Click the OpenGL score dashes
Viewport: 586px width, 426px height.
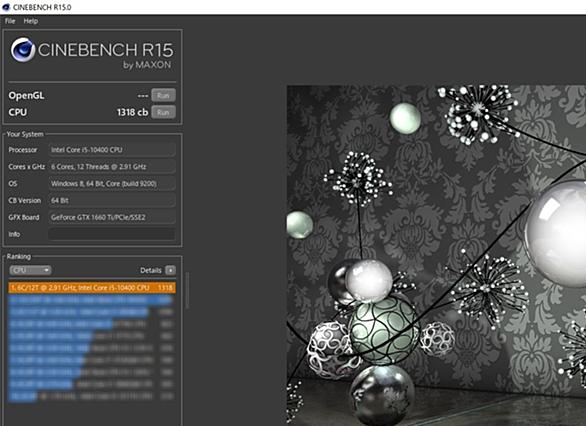click(143, 96)
